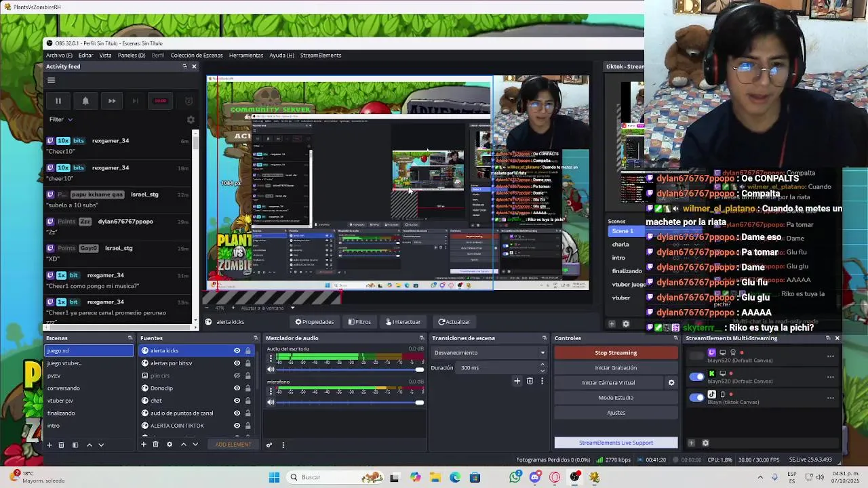The height and width of the screenshot is (488, 868).
Task: Open the Archivo menu
Action: [59, 56]
